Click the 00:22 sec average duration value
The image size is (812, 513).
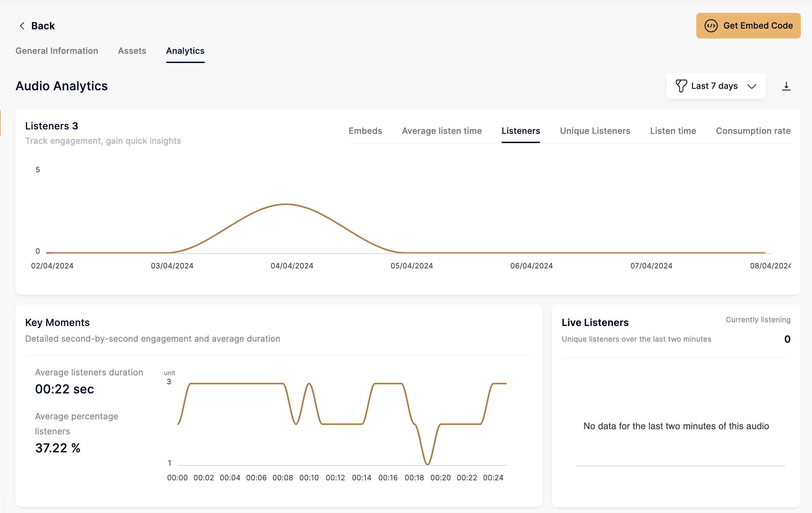point(65,389)
